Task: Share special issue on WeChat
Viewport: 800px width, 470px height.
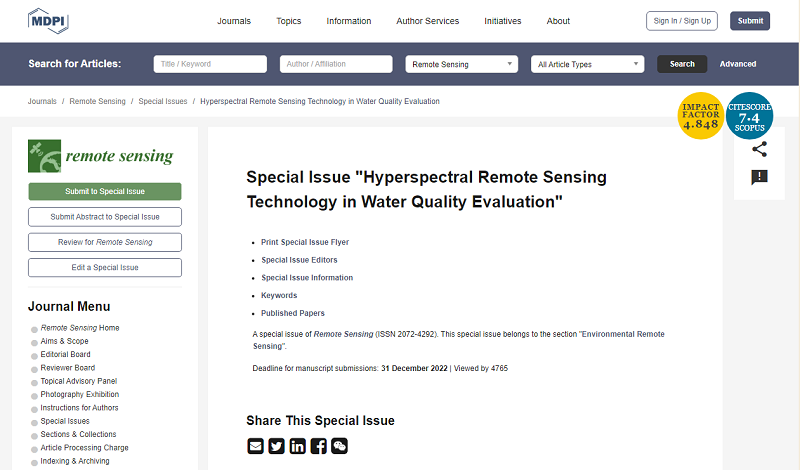Action: 340,446
